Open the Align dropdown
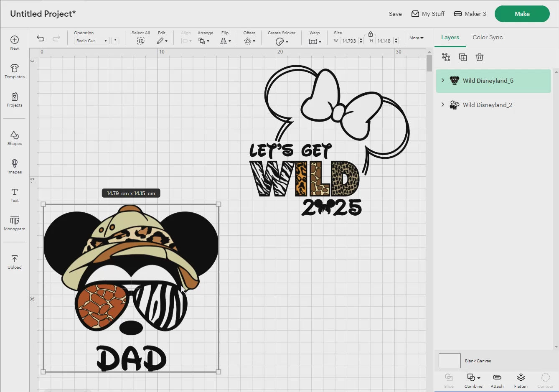This screenshot has width=559, height=392. 186,41
